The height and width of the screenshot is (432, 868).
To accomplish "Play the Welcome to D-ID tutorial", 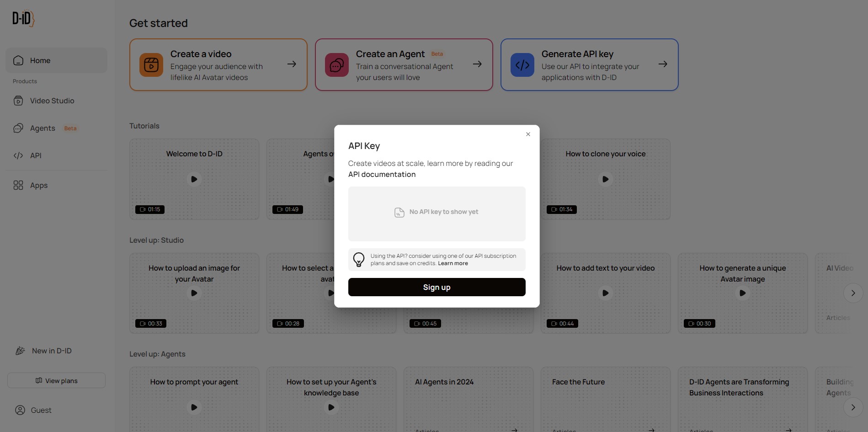I will pos(194,179).
